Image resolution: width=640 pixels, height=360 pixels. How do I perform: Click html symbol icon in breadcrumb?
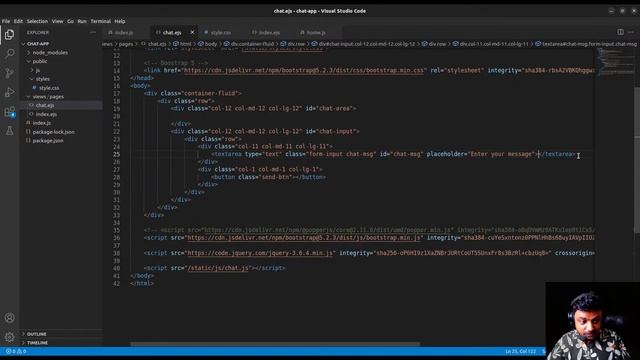click(176, 44)
